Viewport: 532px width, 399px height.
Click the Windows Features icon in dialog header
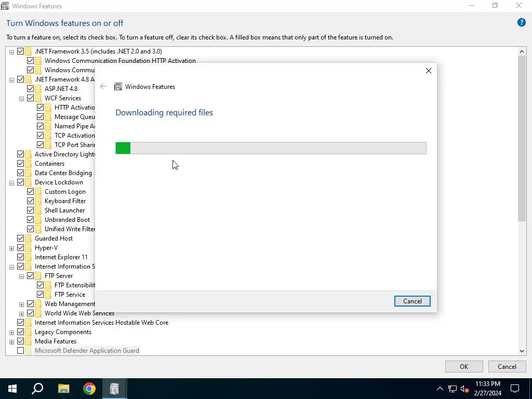118,87
